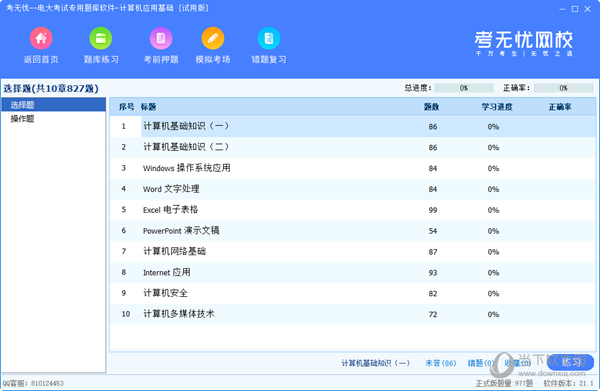Open the 考前押题 exam prediction icon
The image size is (600, 391).
(x=161, y=38)
